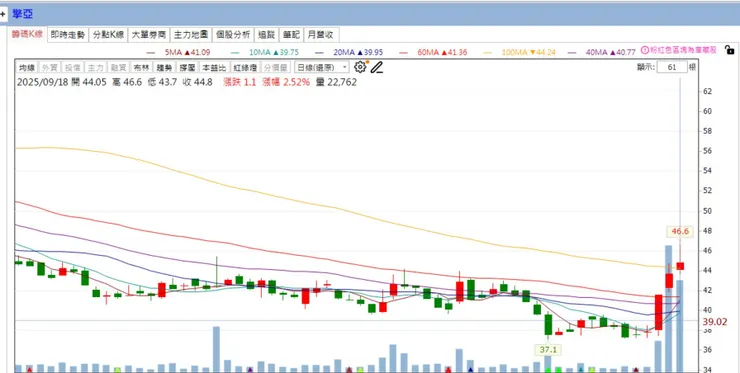Toggle the 均線 indicator button
The width and height of the screenshot is (740, 373).
click(27, 67)
